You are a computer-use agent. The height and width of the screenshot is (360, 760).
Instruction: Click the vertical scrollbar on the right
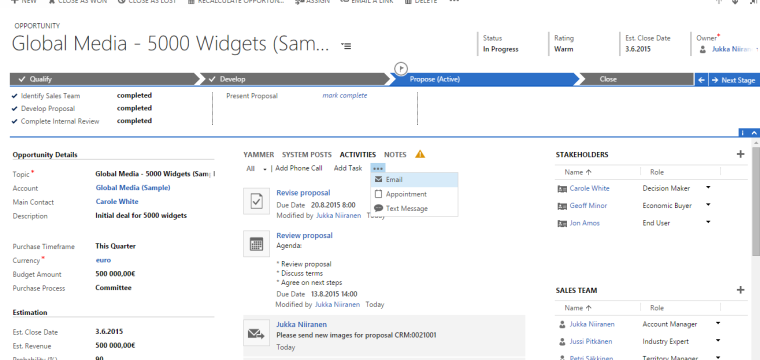click(756, 201)
